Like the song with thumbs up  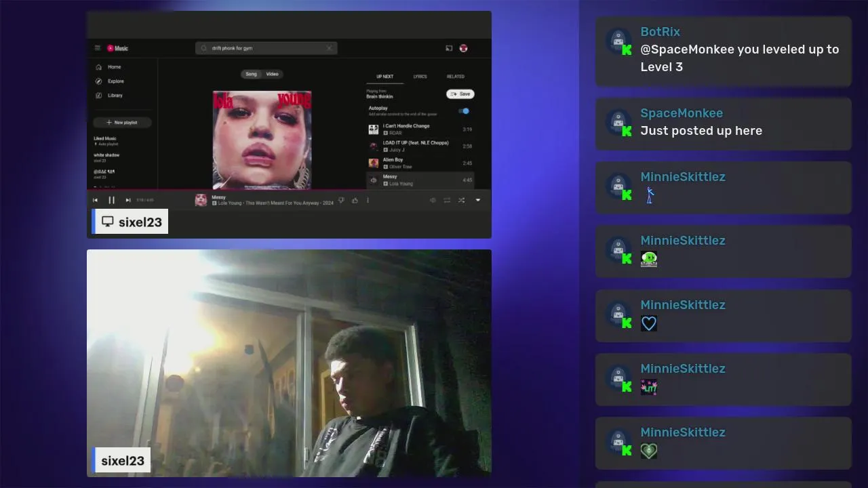pos(355,201)
